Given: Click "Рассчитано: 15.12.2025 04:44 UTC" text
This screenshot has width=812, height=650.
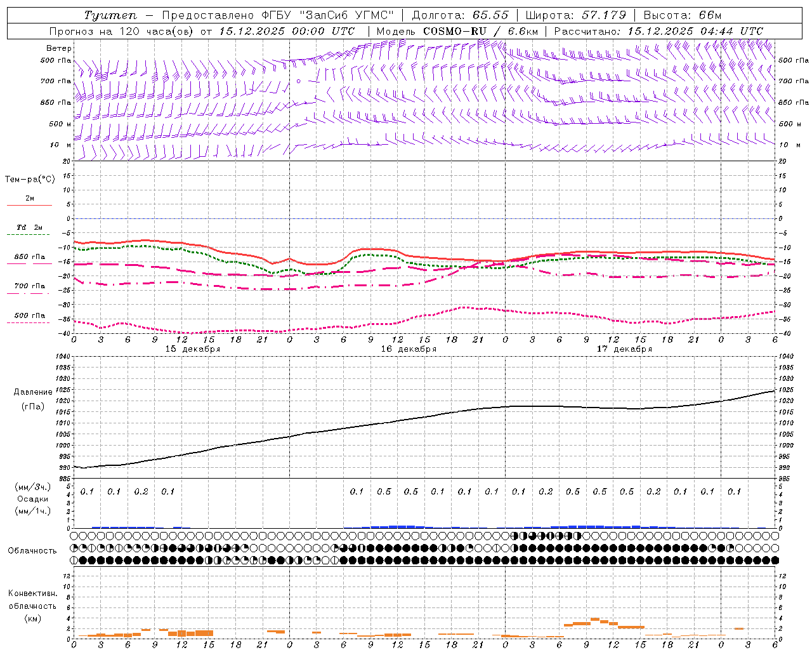Looking at the screenshot, I should tap(658, 31).
